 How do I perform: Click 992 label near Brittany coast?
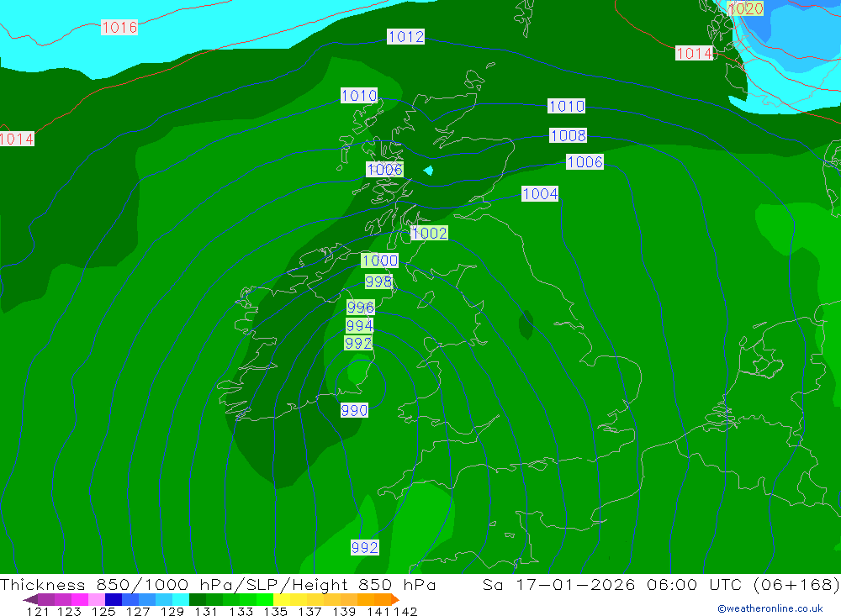point(365,547)
